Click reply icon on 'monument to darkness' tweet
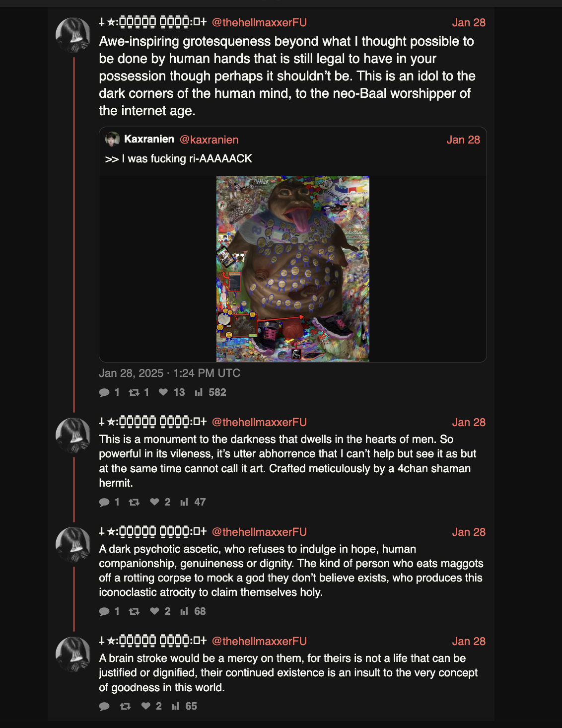Screen dimensions: 562x728 [x=104, y=503]
